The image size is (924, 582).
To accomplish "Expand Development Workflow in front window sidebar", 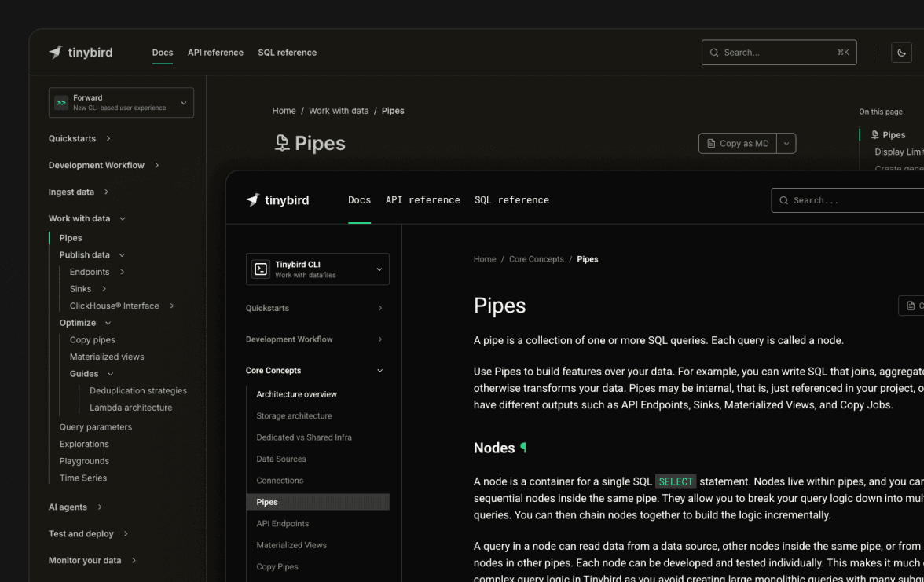I will pyautogui.click(x=380, y=339).
